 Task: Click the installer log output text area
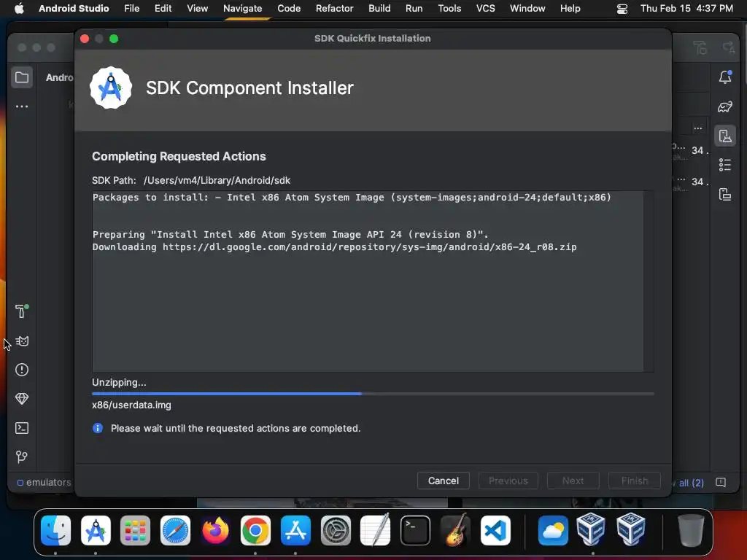tap(368, 281)
